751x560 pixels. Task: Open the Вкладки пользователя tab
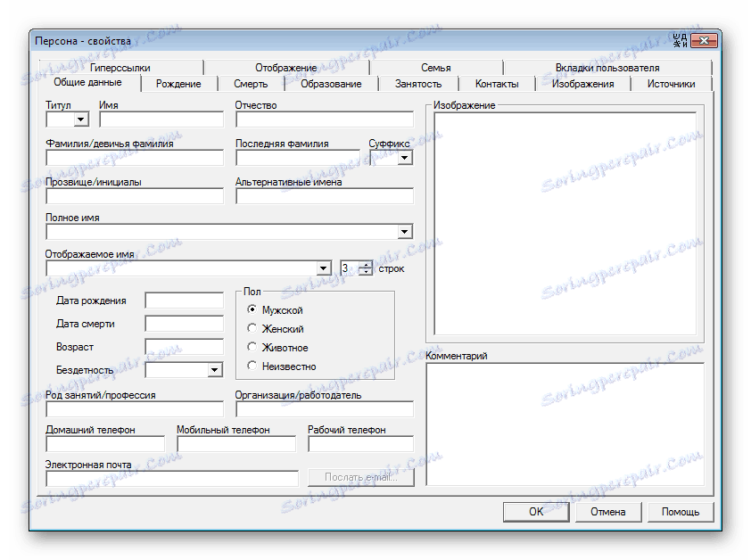tap(607, 68)
